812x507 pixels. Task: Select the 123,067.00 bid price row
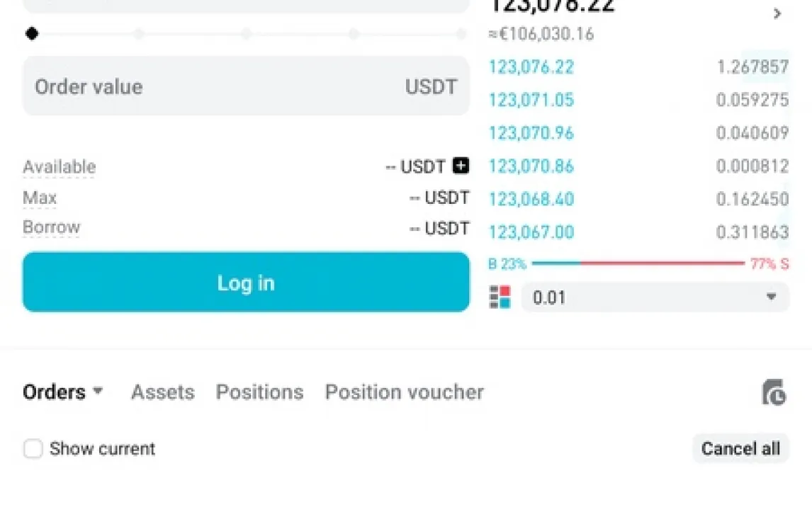[x=638, y=232]
